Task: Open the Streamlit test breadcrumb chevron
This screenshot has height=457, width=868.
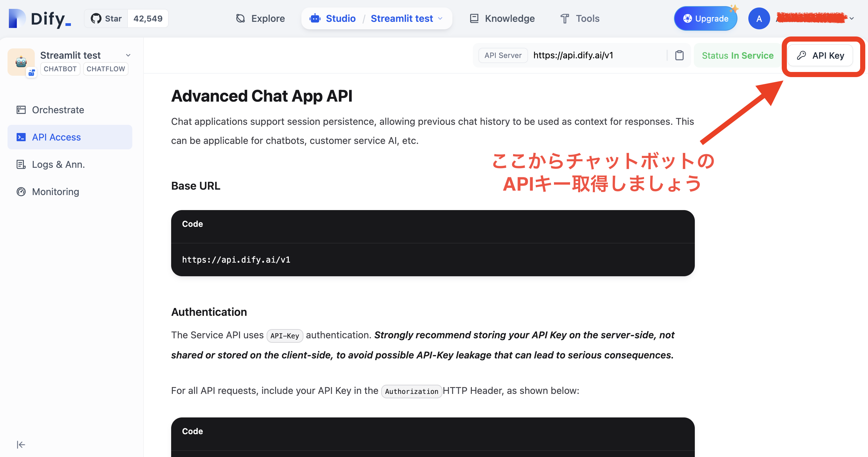Action: pos(440,18)
